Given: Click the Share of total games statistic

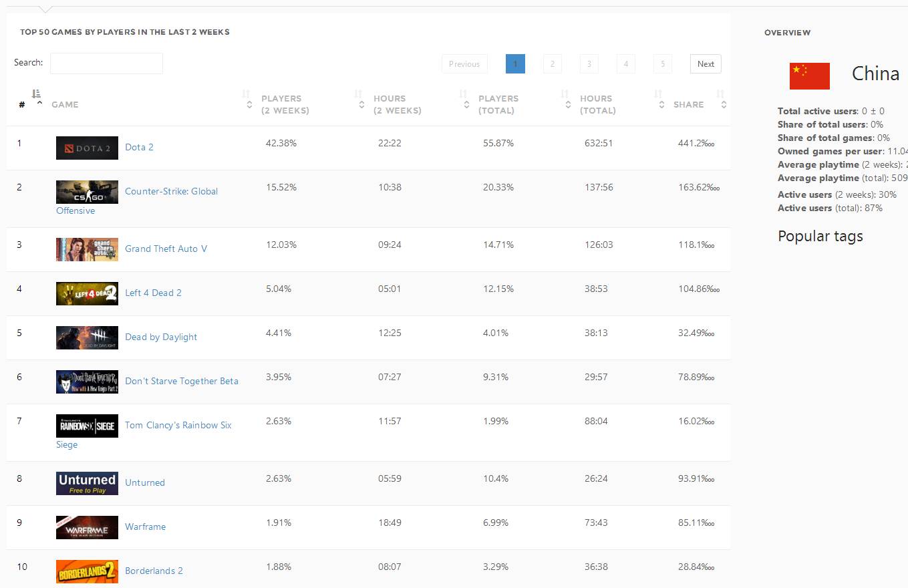Looking at the screenshot, I should coord(834,138).
